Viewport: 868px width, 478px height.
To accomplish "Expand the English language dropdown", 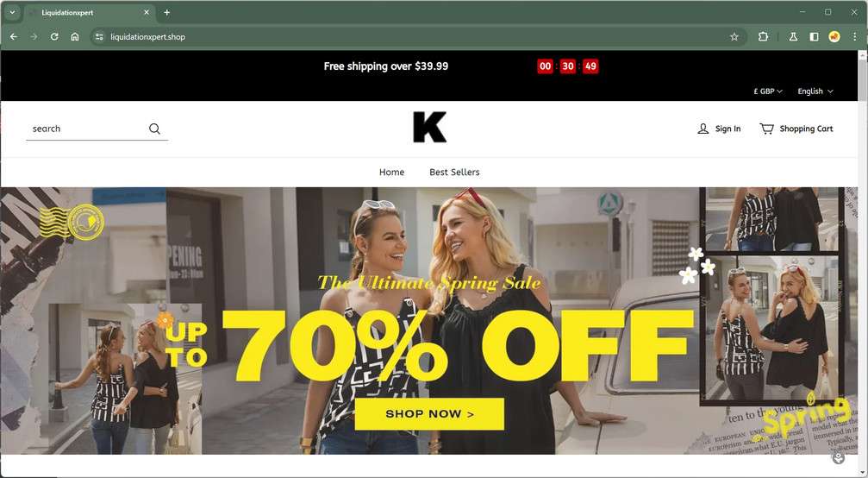I will (815, 91).
